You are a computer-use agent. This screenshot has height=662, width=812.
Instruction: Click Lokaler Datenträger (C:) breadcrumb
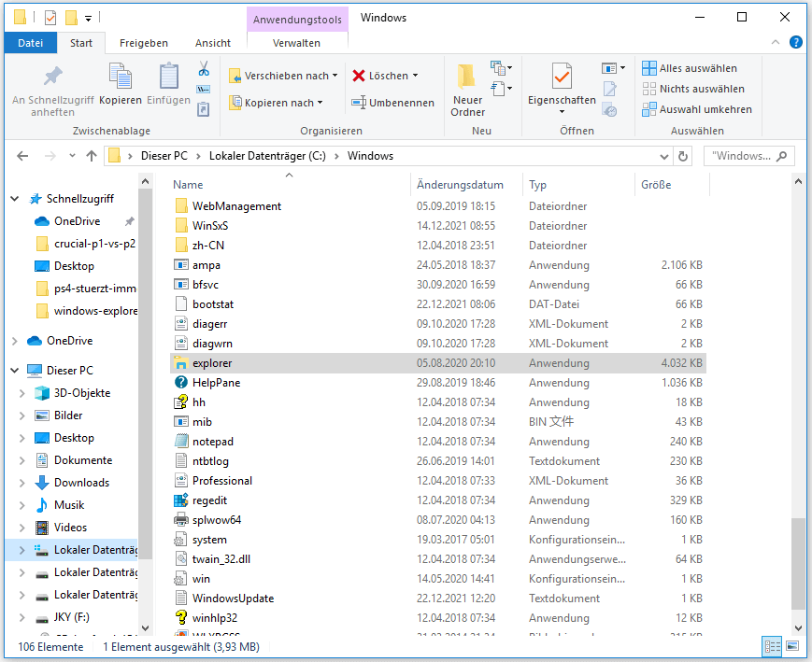[x=267, y=156]
